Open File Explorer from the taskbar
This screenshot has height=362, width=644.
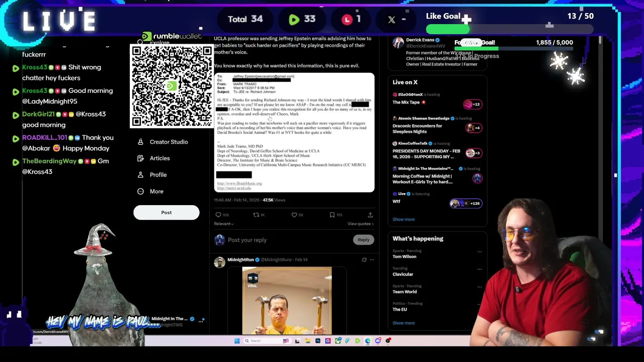308,341
